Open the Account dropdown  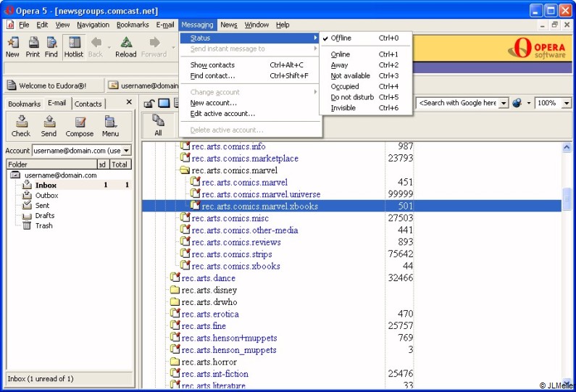point(126,151)
